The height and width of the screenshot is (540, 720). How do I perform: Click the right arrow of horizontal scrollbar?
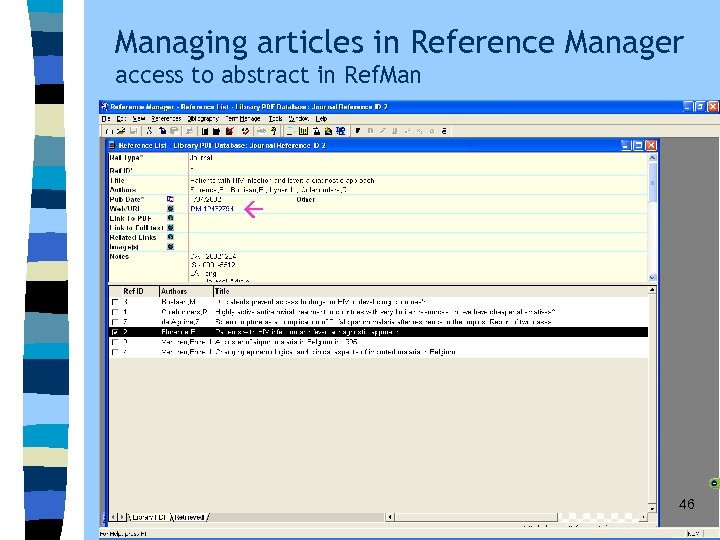643,517
